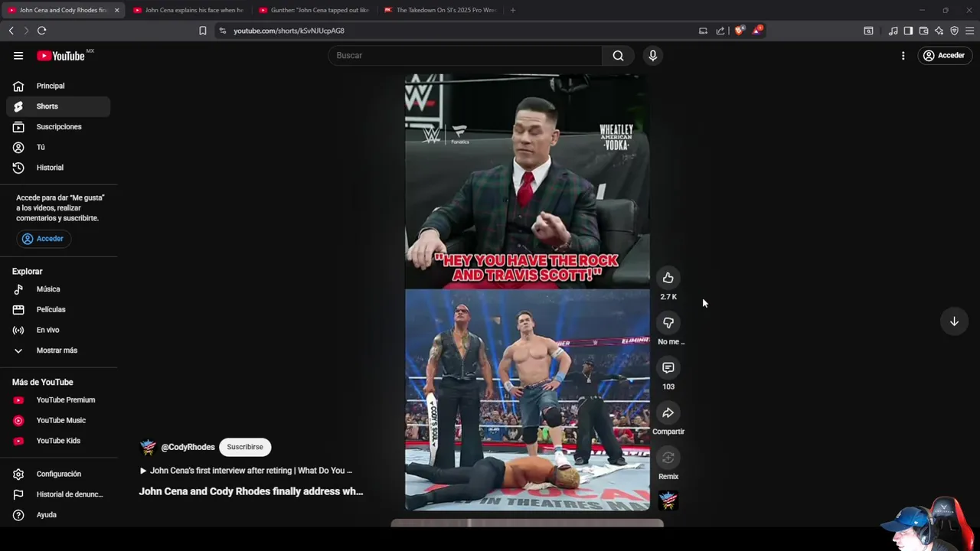Click the tab search icon in the toolbar
The image size is (980, 551).
[x=868, y=31]
